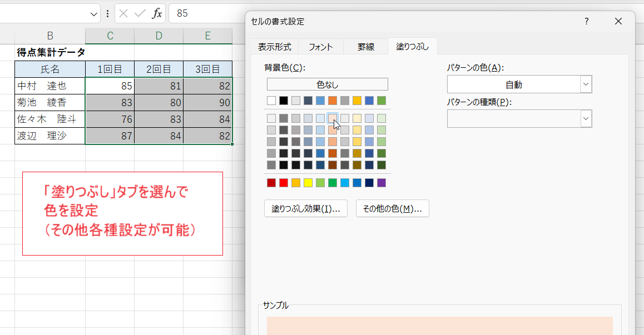
Task: Pick light cyan-blue swatch in standard colors
Action: (x=345, y=183)
